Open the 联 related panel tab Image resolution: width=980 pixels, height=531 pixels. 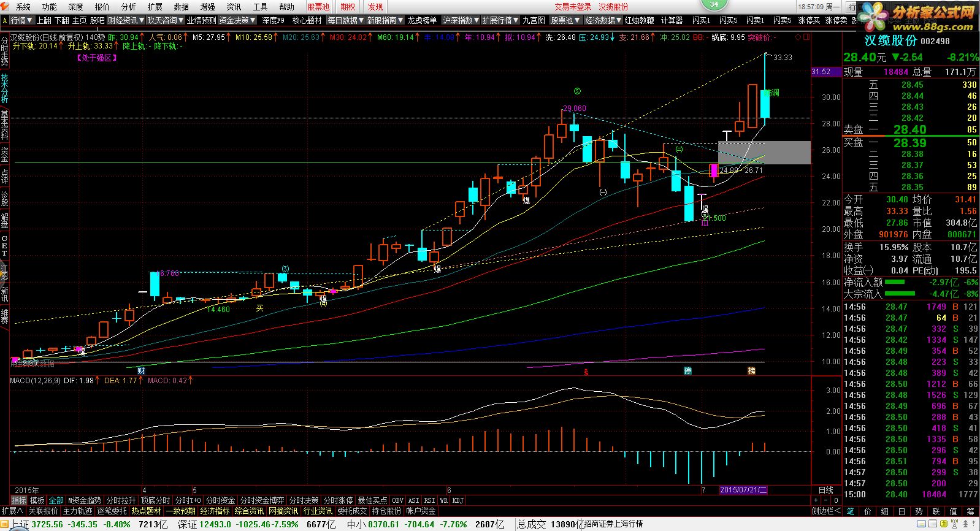(936, 511)
